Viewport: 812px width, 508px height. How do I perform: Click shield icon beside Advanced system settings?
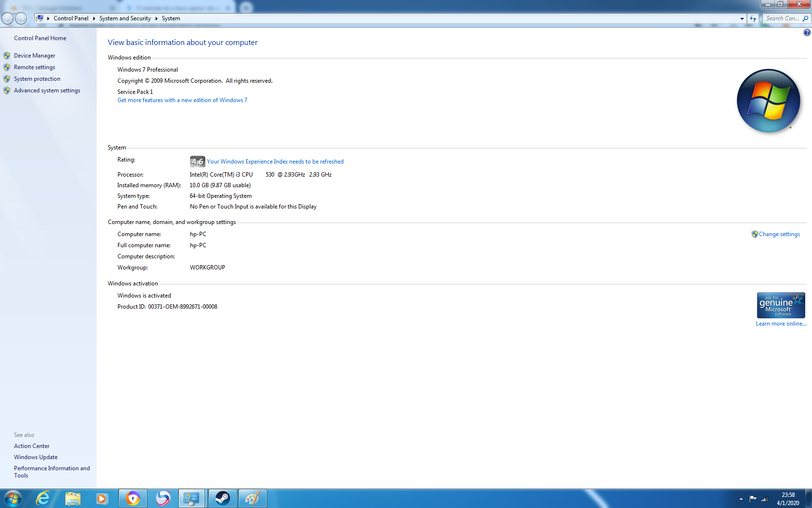click(7, 90)
